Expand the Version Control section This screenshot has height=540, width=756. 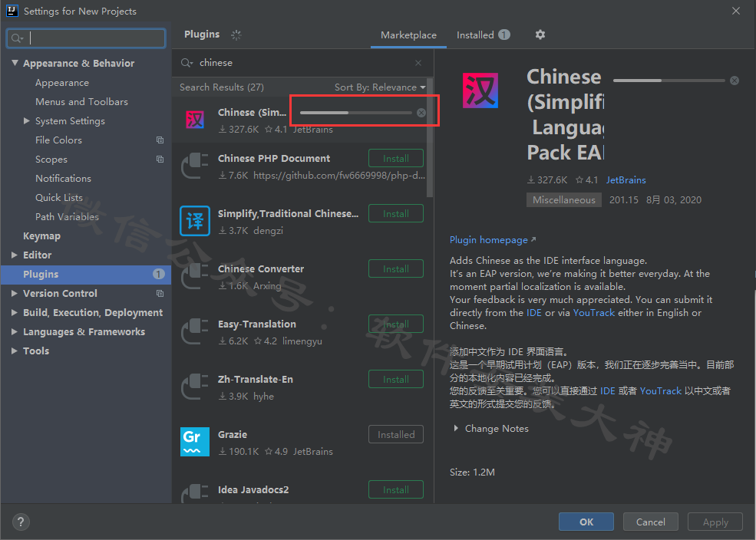[15, 293]
